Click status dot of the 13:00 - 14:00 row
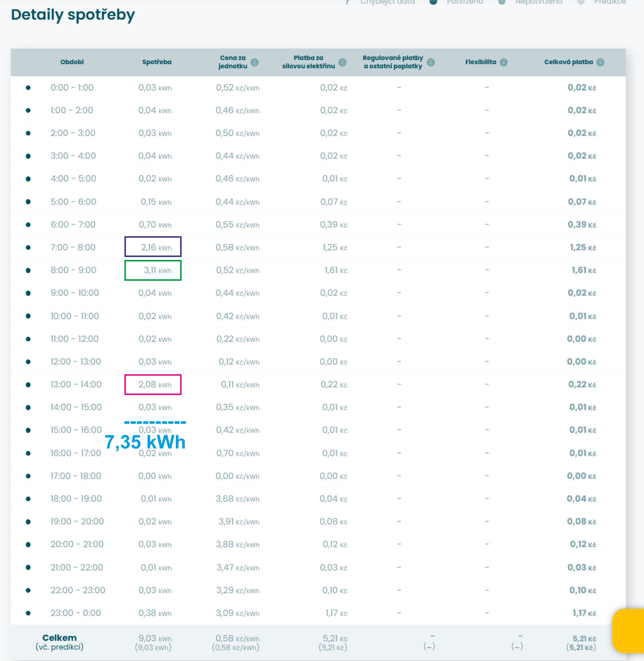 coord(29,385)
